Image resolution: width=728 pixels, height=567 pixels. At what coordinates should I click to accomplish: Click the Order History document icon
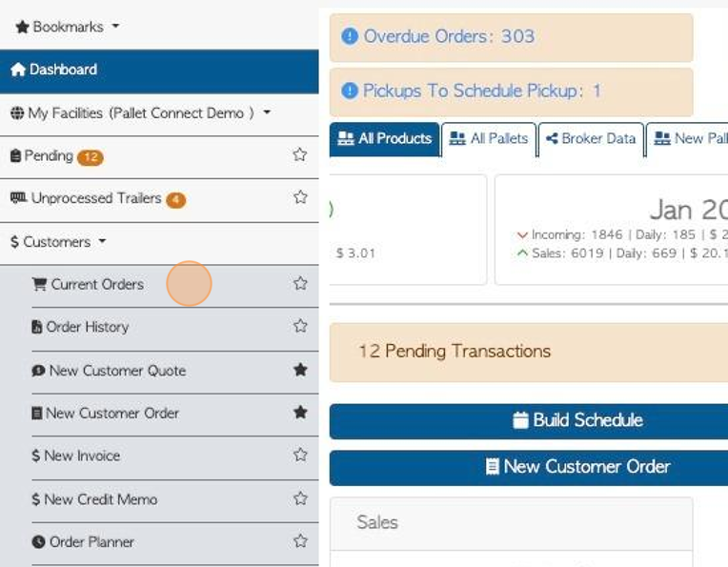click(x=36, y=327)
